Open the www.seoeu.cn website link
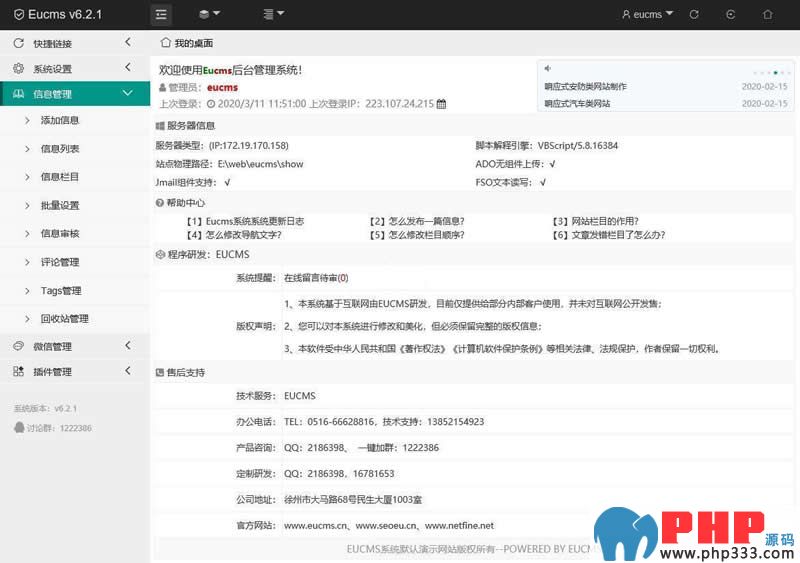800x563 pixels. (x=386, y=526)
